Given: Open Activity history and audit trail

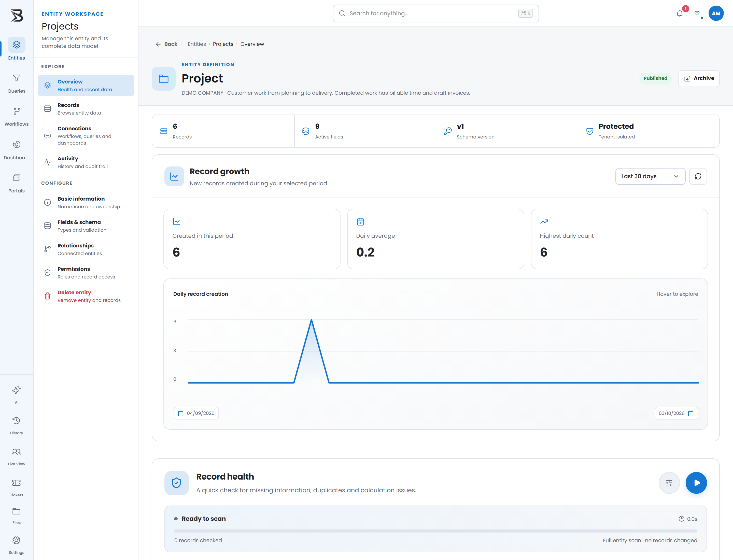Looking at the screenshot, I should click(86, 162).
